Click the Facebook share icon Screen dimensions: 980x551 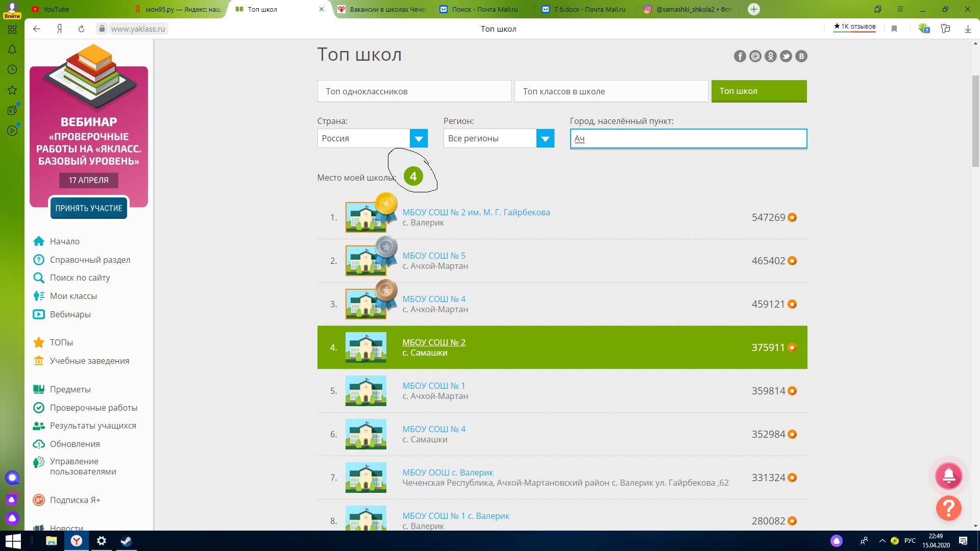tap(740, 57)
